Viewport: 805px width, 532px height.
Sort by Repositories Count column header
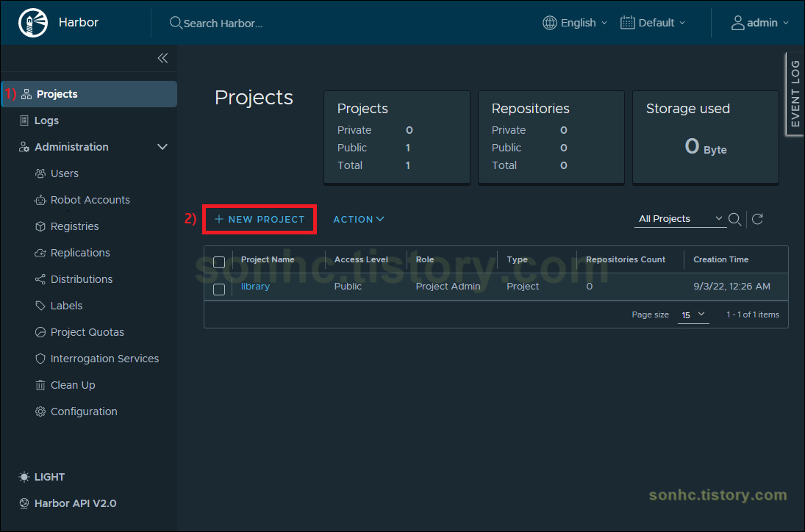coord(626,259)
